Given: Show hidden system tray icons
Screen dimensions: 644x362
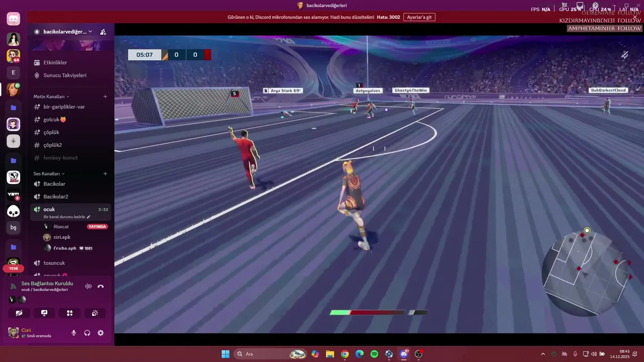Looking at the screenshot, I should (x=543, y=354).
